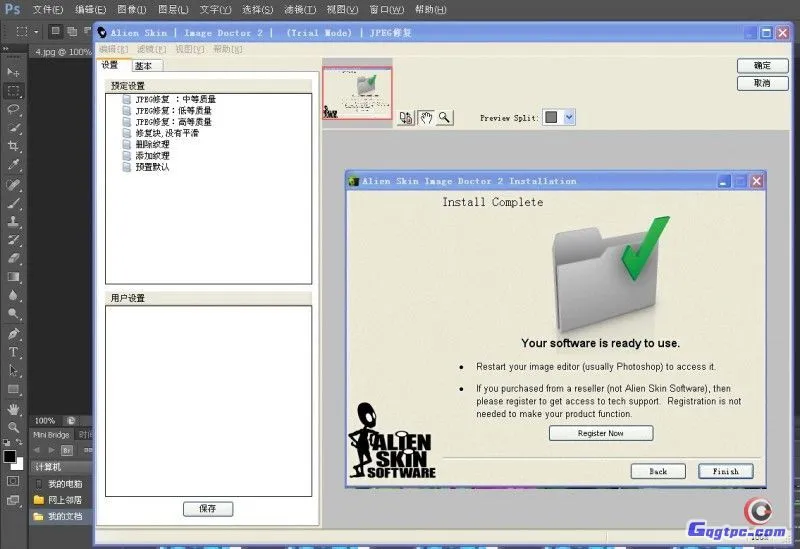Select the Eyedropper tool

13,165
